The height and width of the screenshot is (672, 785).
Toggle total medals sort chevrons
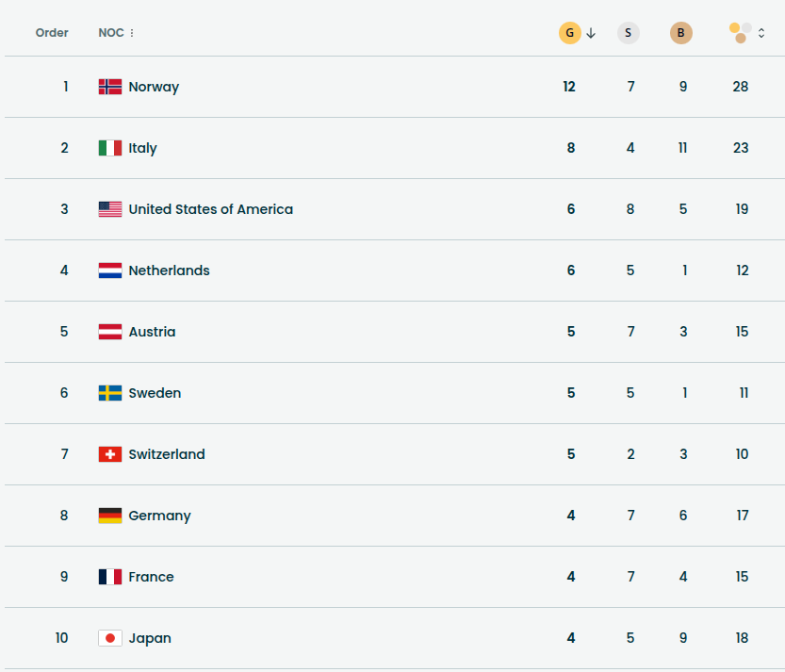click(761, 33)
